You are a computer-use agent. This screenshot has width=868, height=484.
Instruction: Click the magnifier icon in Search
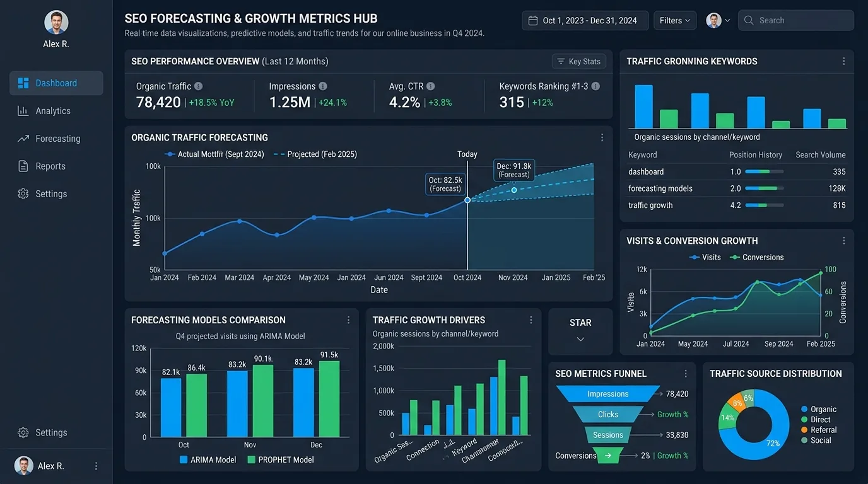pos(749,21)
